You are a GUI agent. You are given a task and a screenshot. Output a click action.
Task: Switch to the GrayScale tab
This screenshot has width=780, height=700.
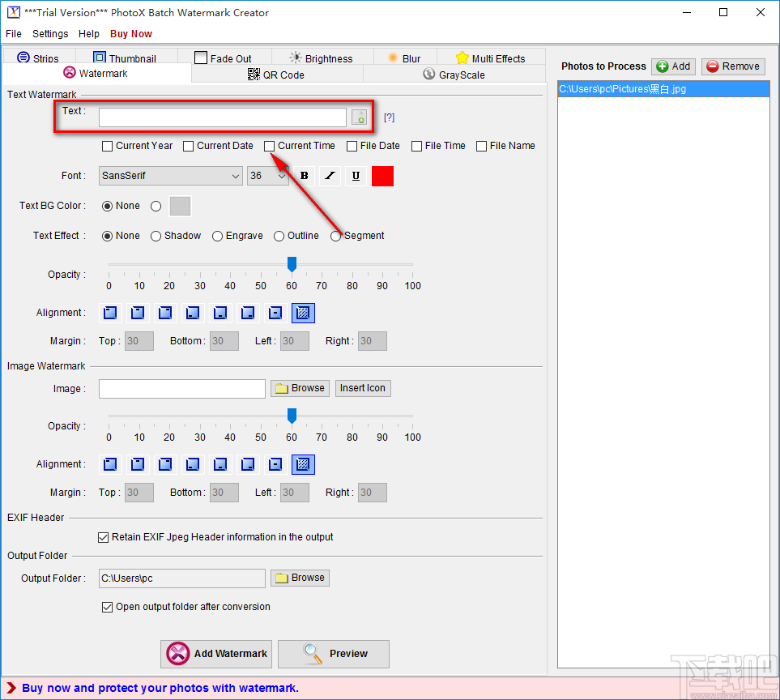(454, 75)
